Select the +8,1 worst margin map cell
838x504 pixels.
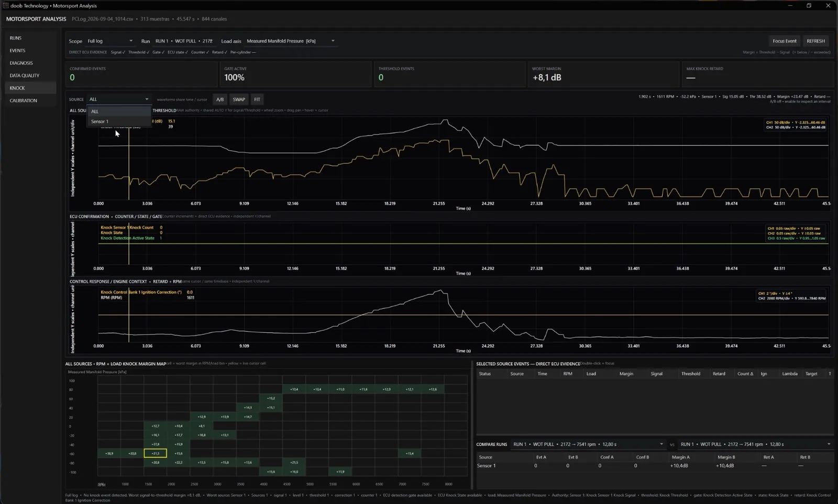click(202, 426)
